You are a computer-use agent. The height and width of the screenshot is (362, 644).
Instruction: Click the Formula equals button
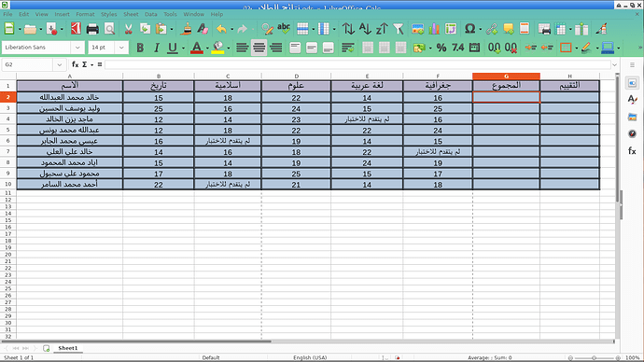[100, 64]
